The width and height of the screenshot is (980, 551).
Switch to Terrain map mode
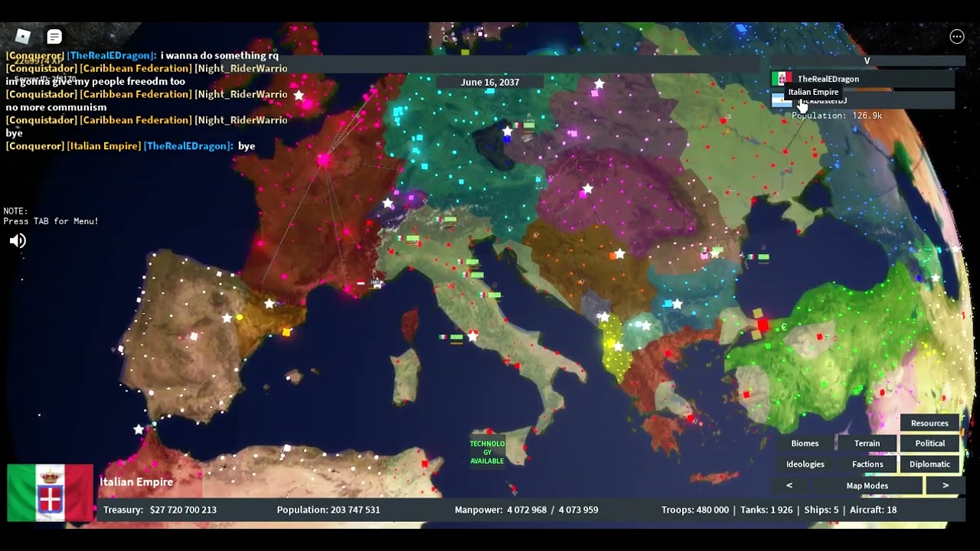click(867, 443)
